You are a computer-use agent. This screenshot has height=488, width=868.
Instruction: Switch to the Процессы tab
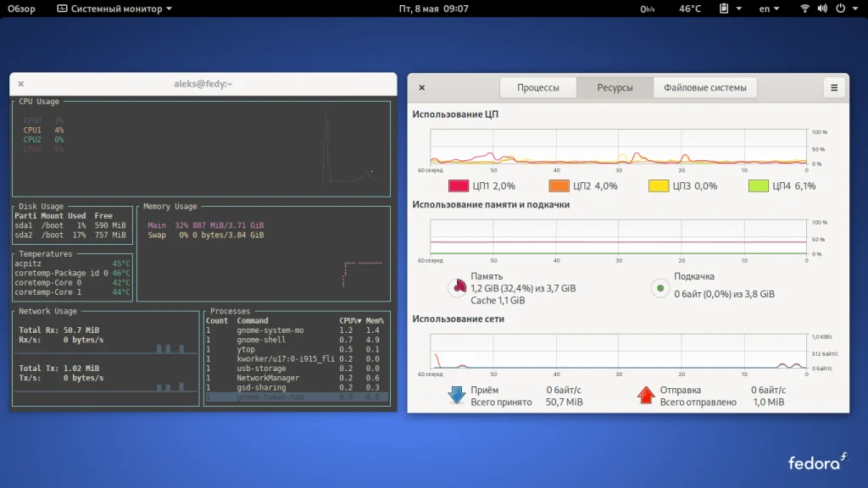537,87
